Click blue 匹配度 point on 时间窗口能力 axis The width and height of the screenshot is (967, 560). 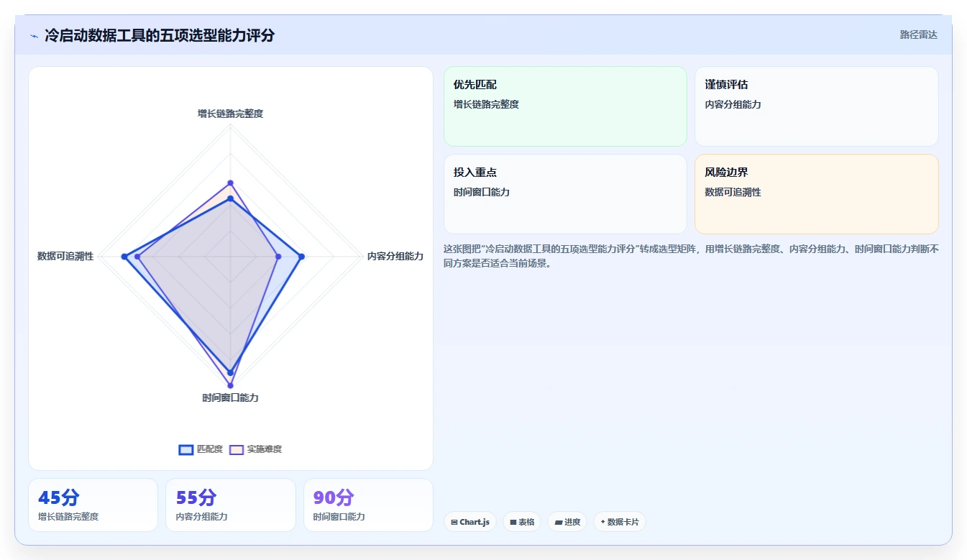231,372
